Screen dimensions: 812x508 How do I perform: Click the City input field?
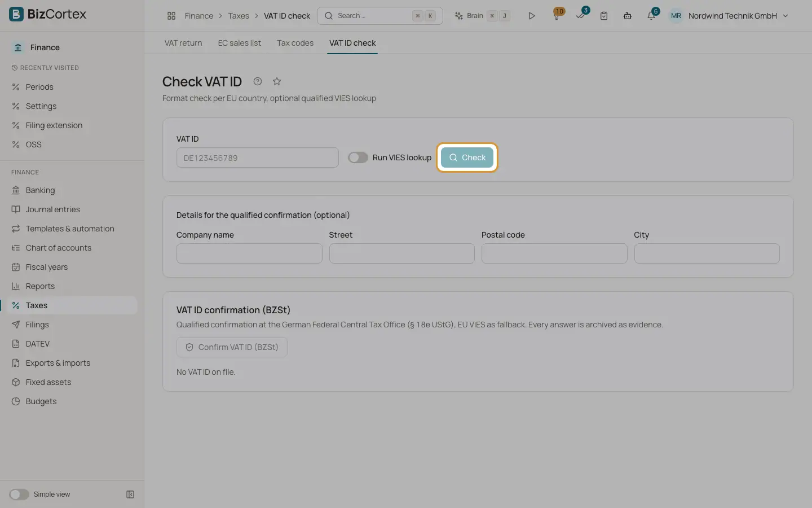coord(707,253)
